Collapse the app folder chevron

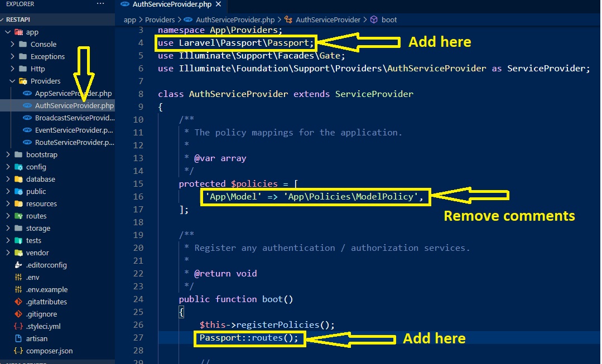pyautogui.click(x=8, y=32)
